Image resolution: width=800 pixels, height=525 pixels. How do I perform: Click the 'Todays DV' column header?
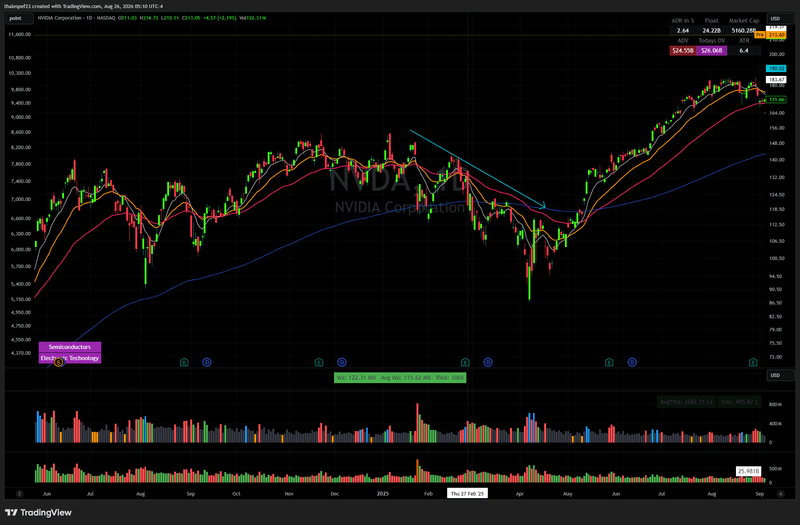click(712, 40)
